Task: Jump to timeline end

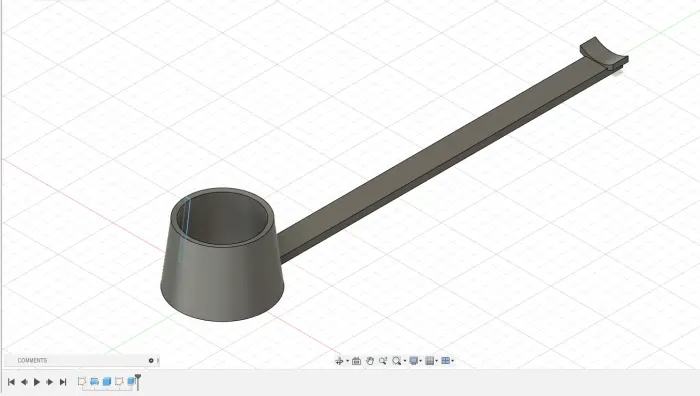Action: point(63,382)
